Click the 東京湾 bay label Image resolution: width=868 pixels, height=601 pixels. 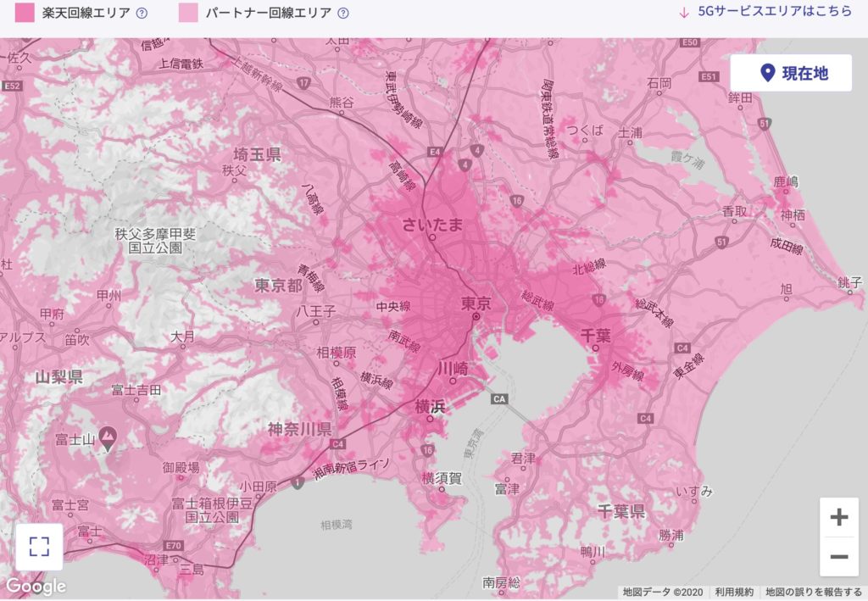pyautogui.click(x=473, y=445)
